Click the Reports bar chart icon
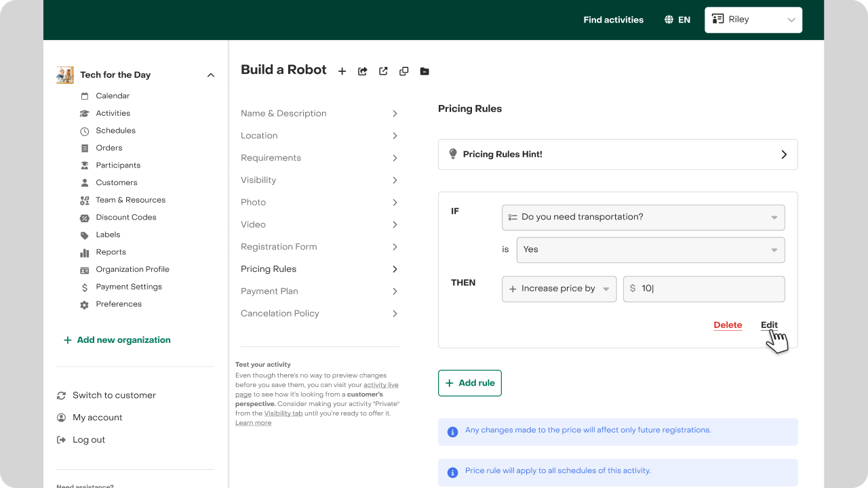The image size is (868, 488). pos(85,253)
